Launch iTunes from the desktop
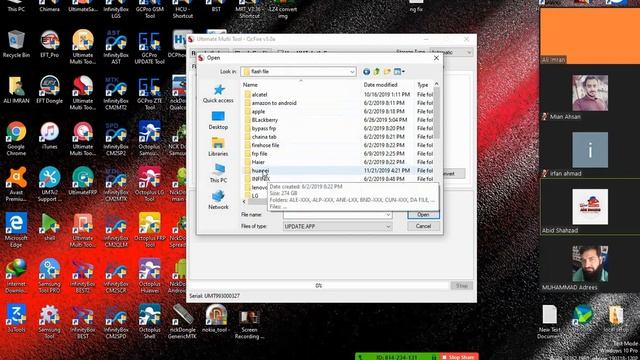 [x=49, y=136]
